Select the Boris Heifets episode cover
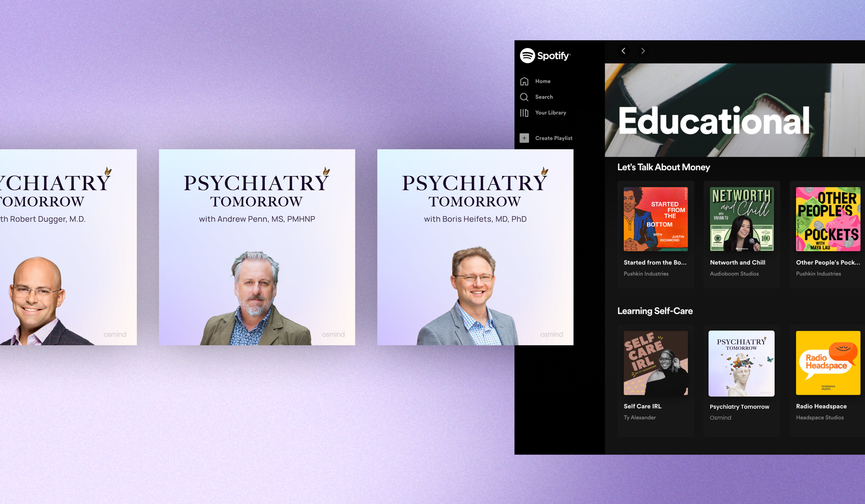The image size is (865, 504). (x=475, y=247)
